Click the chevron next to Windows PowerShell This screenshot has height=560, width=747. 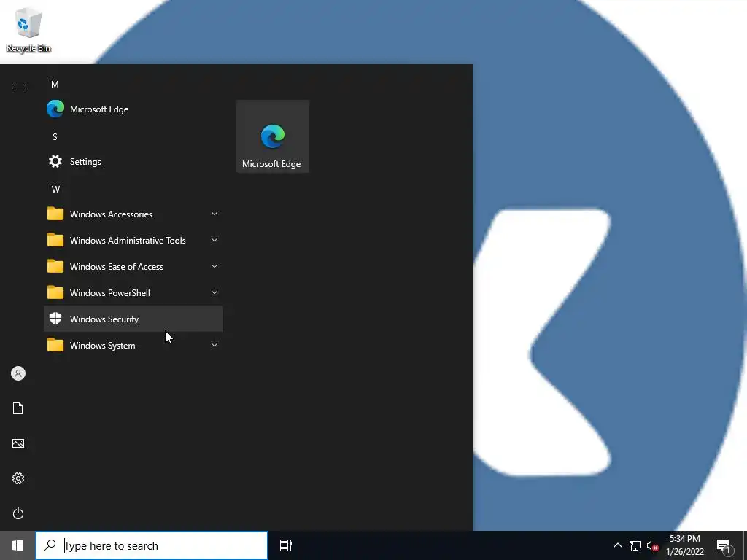tap(214, 292)
